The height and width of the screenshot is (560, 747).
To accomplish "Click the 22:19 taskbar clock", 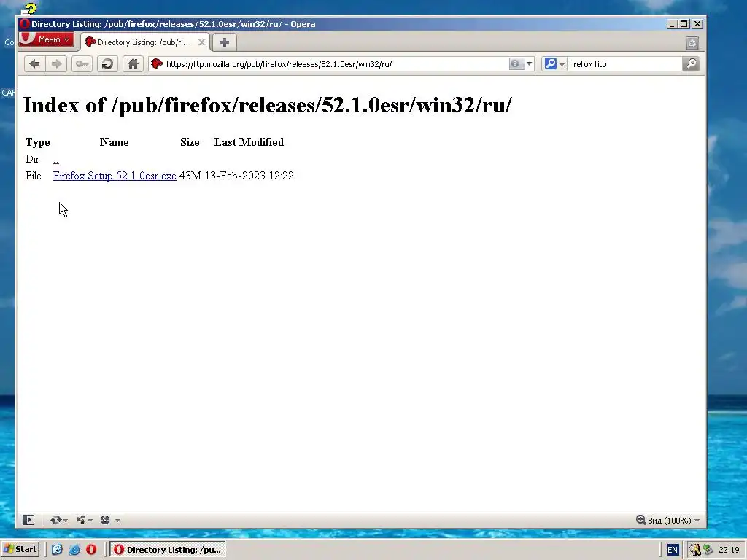I will point(729,550).
